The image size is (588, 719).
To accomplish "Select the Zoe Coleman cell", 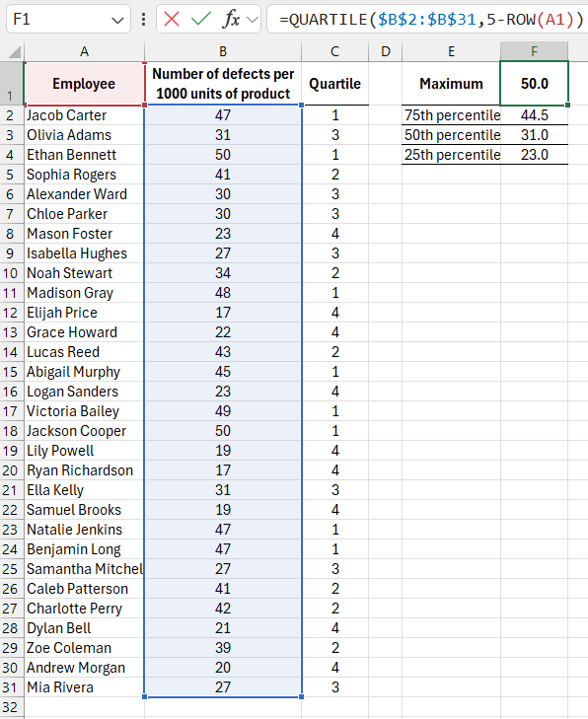I will click(84, 647).
